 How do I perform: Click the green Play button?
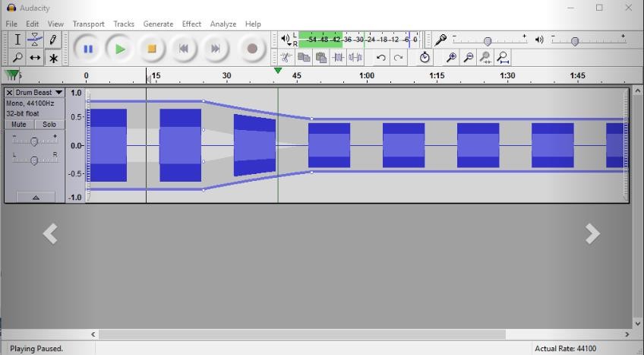pyautogui.click(x=119, y=49)
